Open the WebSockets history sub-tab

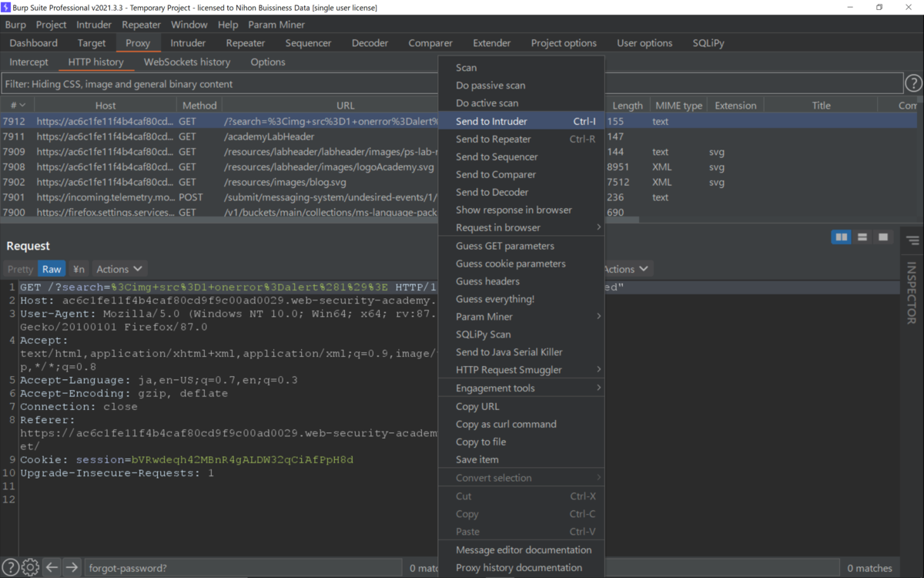tap(187, 62)
